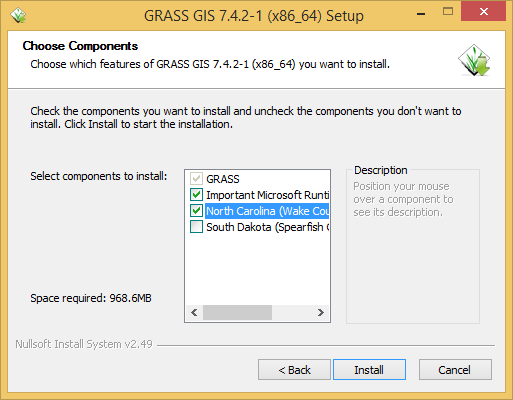
Task: Click the GRASS icon in the title bar
Action: pyautogui.click(x=18, y=15)
